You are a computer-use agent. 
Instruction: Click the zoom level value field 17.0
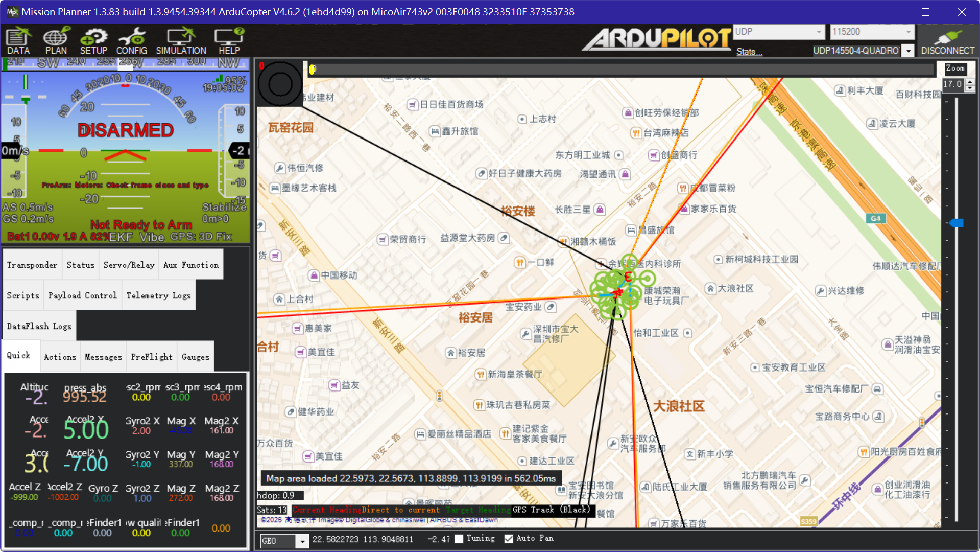[x=953, y=84]
